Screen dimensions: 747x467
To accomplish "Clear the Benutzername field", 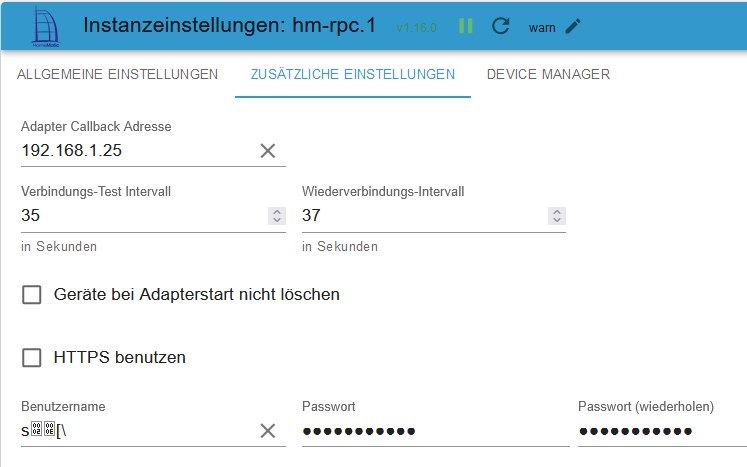I will click(x=268, y=430).
